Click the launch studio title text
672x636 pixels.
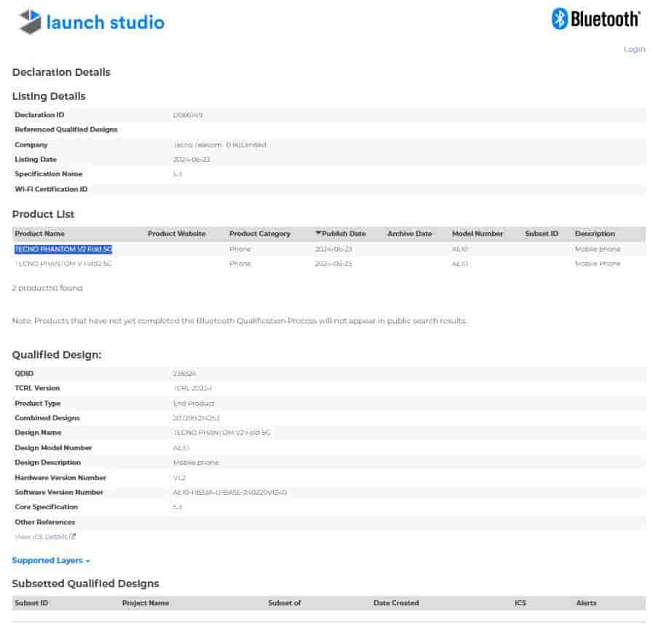pyautogui.click(x=105, y=23)
